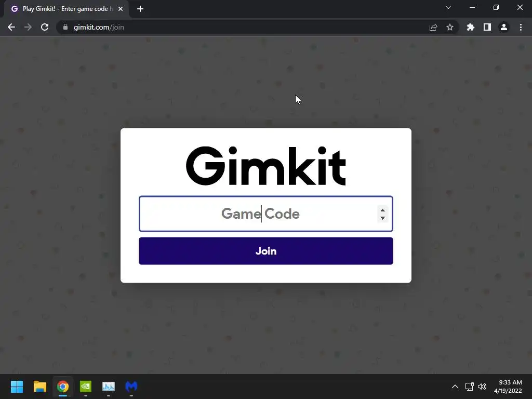This screenshot has height=399, width=532.
Task: Open resource monitor graph app in taskbar
Action: tap(109, 387)
